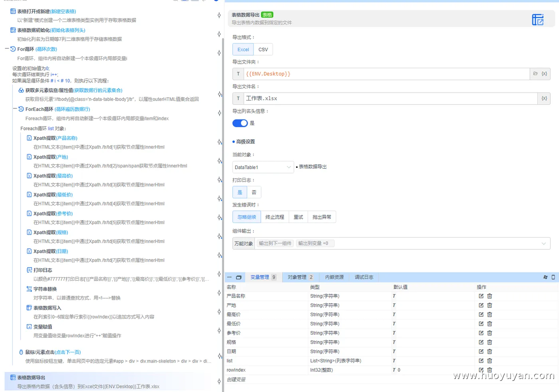Click the T type button for 导出文件名
Image resolution: width=559 pixels, height=392 pixels.
(238, 98)
